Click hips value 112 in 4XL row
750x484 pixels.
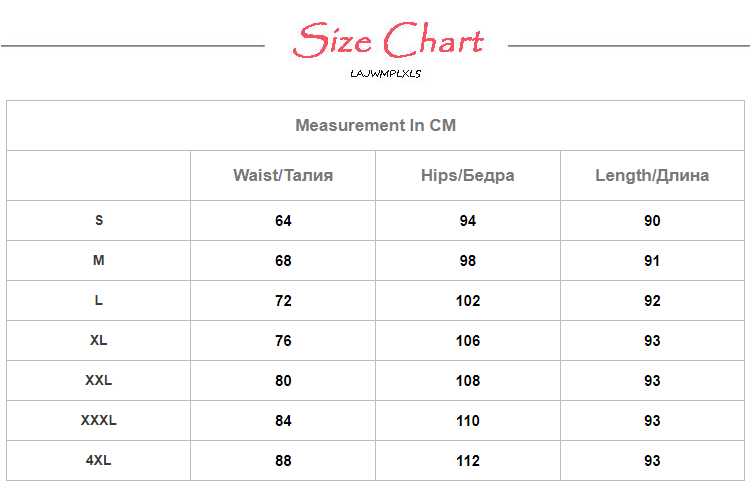(468, 461)
